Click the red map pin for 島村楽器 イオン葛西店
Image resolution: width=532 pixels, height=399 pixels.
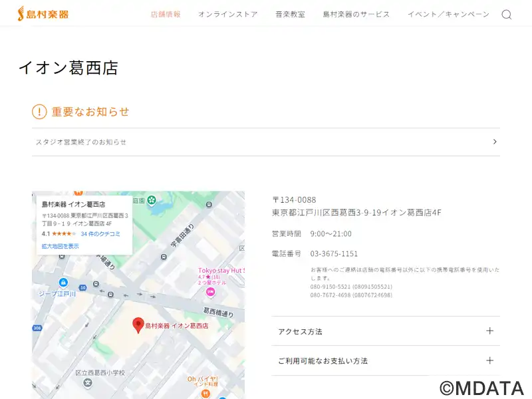tap(138, 325)
